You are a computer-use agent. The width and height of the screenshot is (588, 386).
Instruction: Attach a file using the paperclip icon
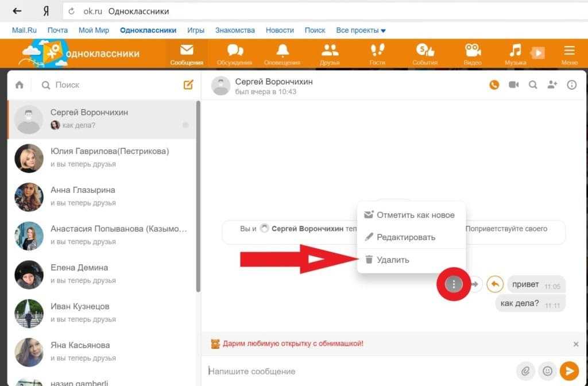click(525, 371)
